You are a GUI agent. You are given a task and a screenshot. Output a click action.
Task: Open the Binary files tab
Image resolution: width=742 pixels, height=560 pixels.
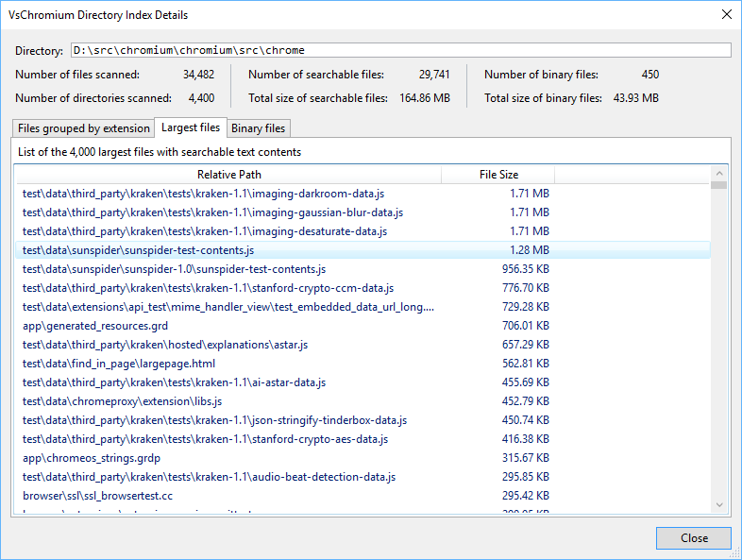coord(258,128)
